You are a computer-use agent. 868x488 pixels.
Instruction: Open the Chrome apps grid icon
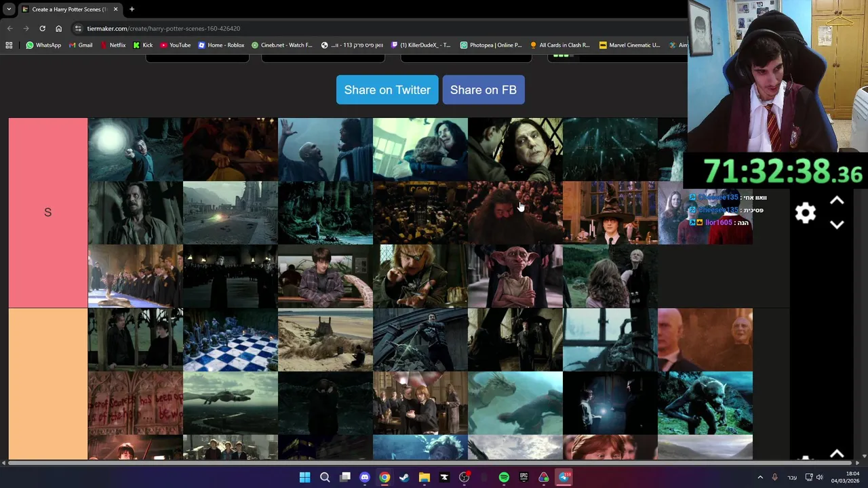click(9, 45)
